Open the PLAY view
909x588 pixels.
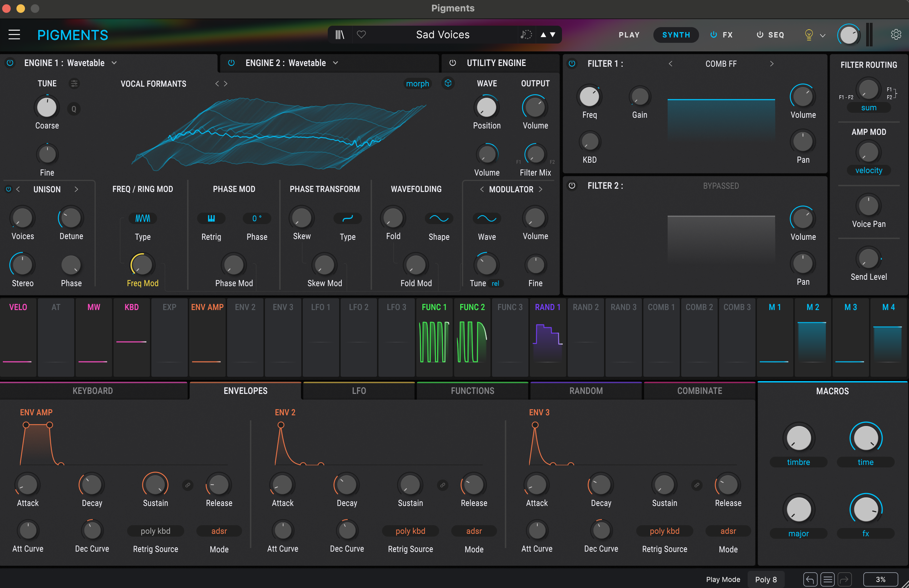point(629,35)
